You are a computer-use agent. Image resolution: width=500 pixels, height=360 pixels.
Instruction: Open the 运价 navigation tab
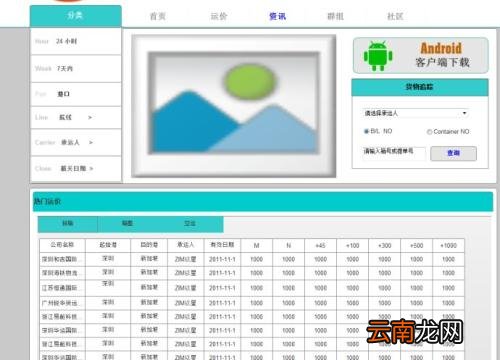[x=219, y=16]
